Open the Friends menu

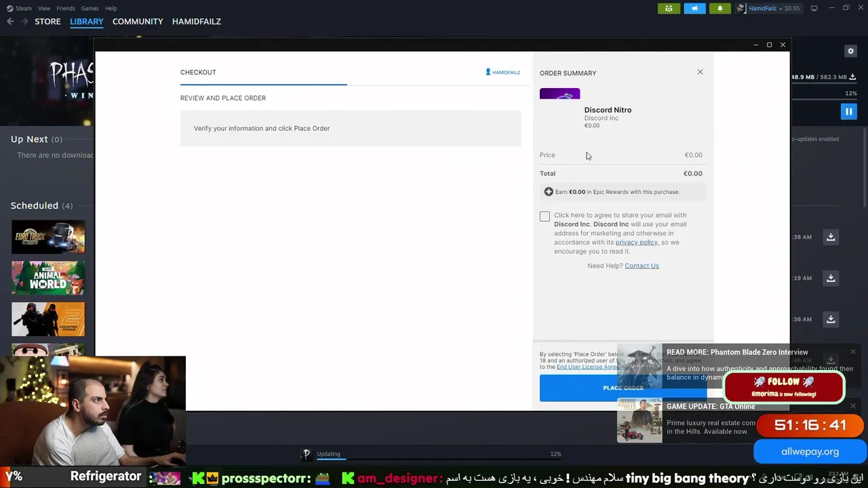pyautogui.click(x=66, y=8)
